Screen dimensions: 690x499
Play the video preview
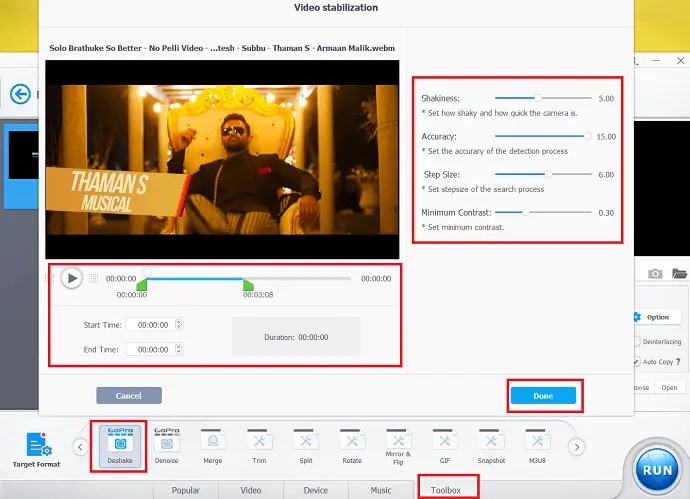71,278
